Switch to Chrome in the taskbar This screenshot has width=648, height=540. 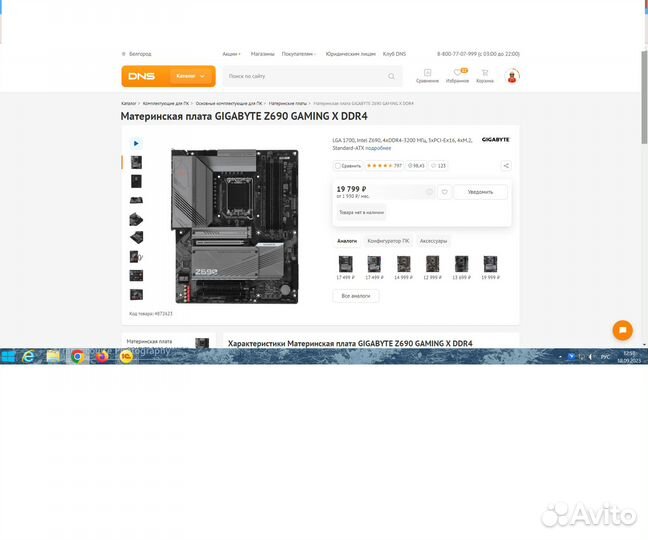point(77,356)
